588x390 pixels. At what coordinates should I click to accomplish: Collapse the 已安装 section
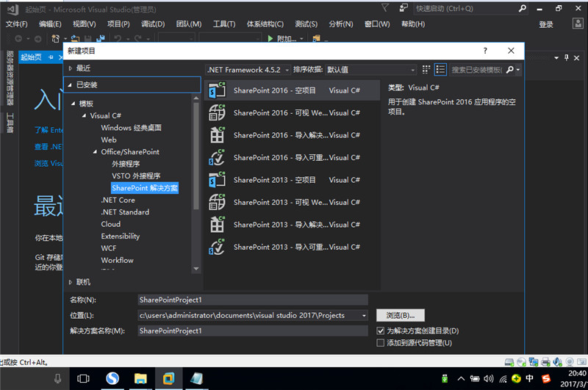[70, 85]
